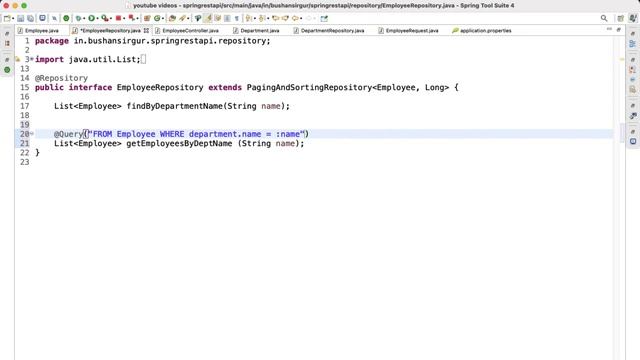Open the New Java Class dropdown arrow
Viewport: 640px width, 360px height.
163,19
